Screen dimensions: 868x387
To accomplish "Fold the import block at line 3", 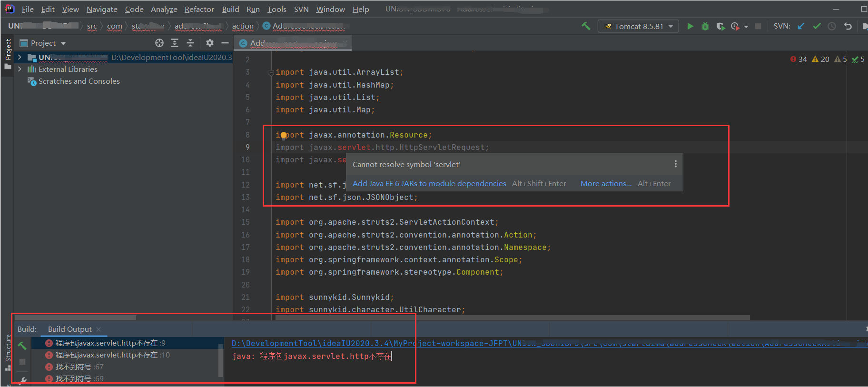I will pos(271,72).
